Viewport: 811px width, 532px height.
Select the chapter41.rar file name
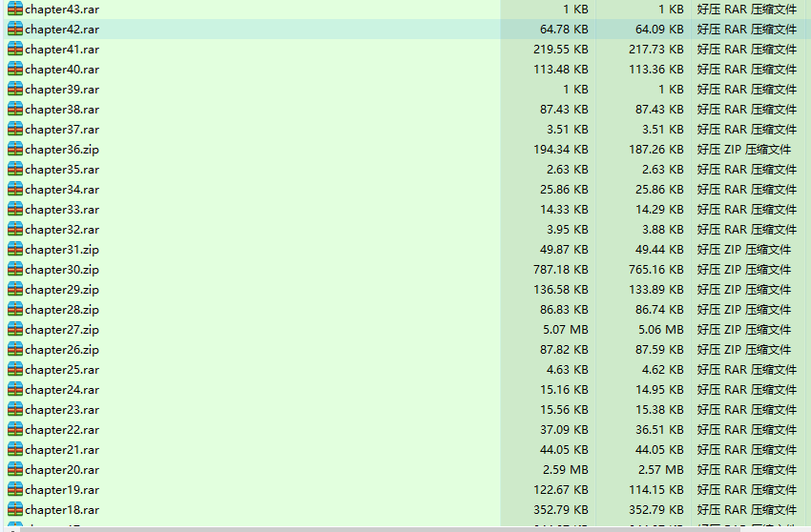coord(62,49)
